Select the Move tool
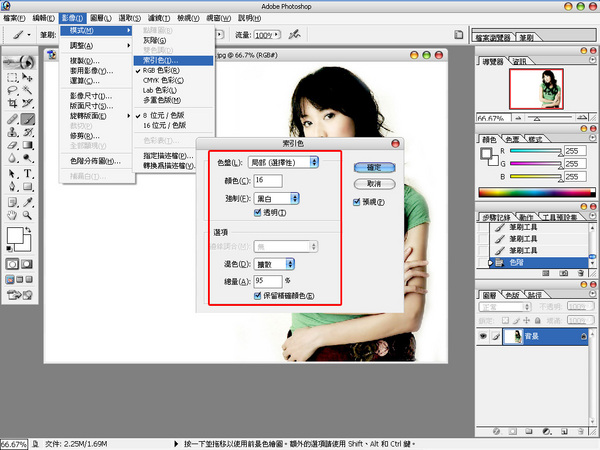 (27, 78)
